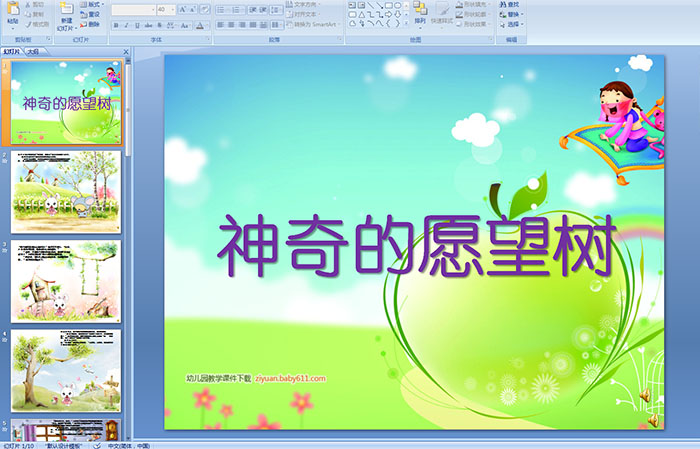Image resolution: width=700 pixels, height=449 pixels.
Task: Select slide 2 thumbnail with windmill
Action: pyautogui.click(x=66, y=191)
